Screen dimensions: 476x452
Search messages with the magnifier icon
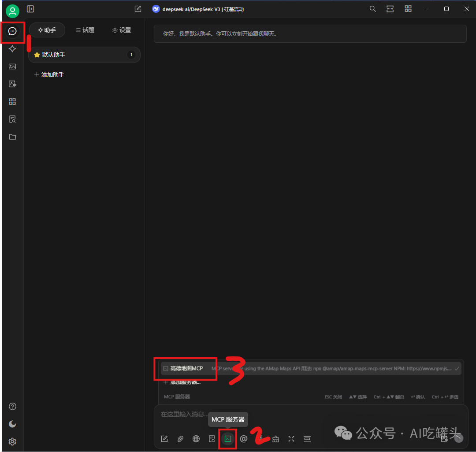372,9
